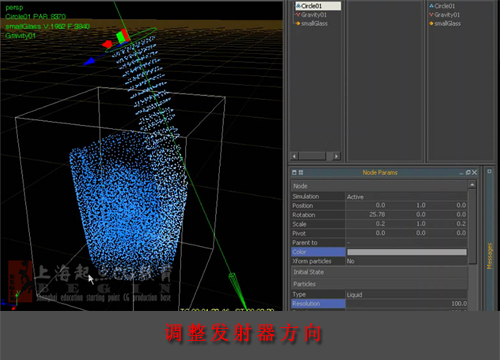
Task: Collapse the Node section header
Action: [x=379, y=186]
